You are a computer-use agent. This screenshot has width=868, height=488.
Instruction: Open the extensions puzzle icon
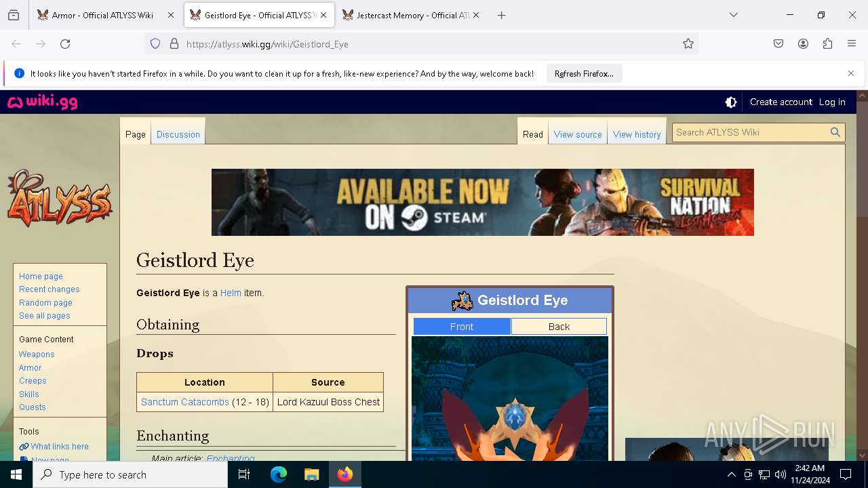tap(827, 44)
